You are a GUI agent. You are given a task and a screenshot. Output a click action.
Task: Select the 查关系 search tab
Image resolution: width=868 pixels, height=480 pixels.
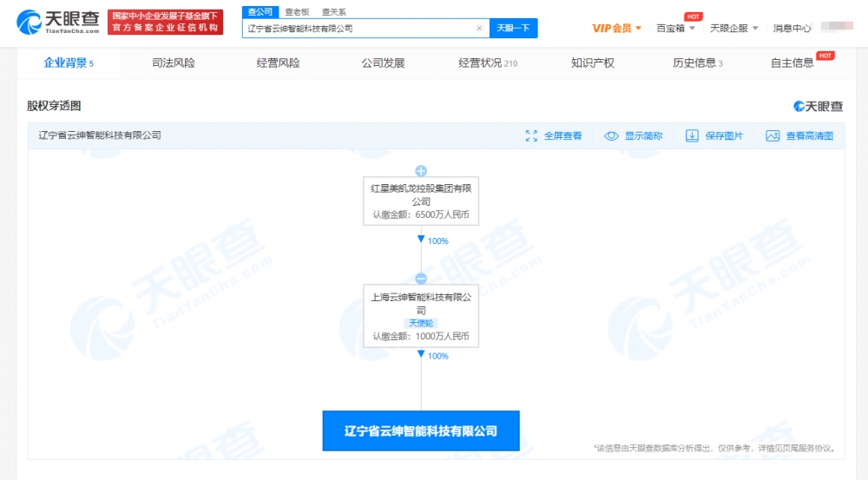(x=334, y=11)
